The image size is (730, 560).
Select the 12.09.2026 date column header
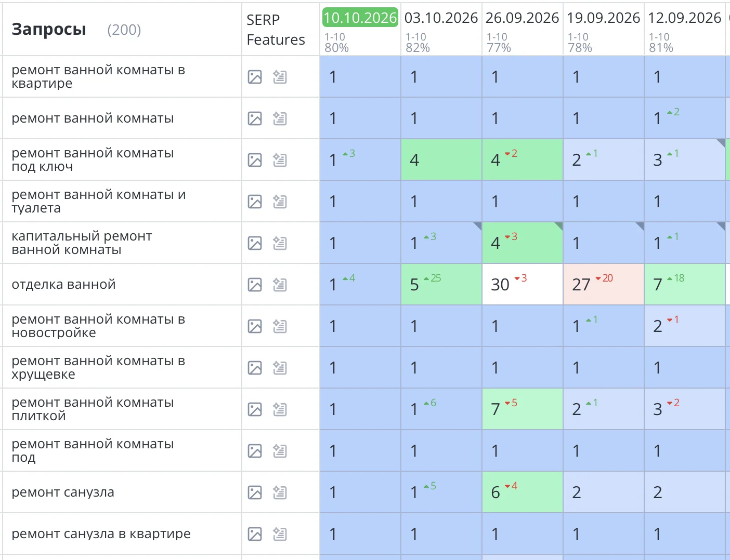tap(685, 18)
